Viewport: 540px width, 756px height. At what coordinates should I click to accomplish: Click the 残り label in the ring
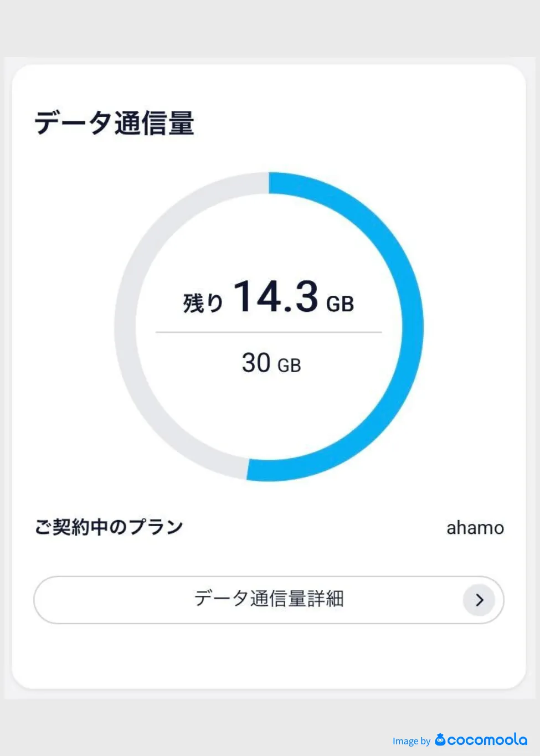(203, 303)
